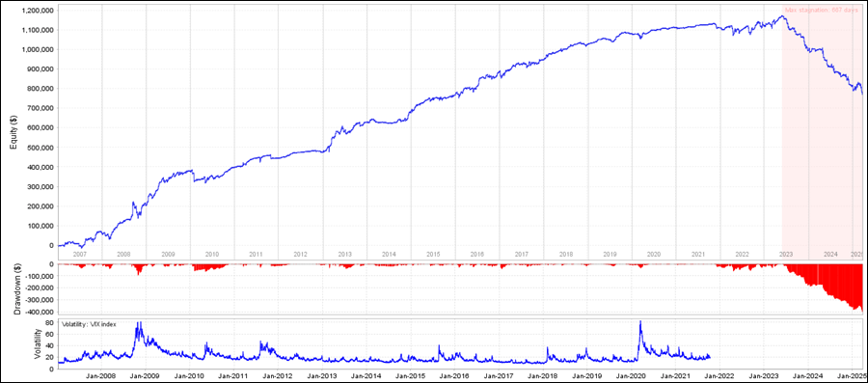Click the 500,000 equity axis value
The height and width of the screenshot is (383, 868).
click(x=41, y=148)
